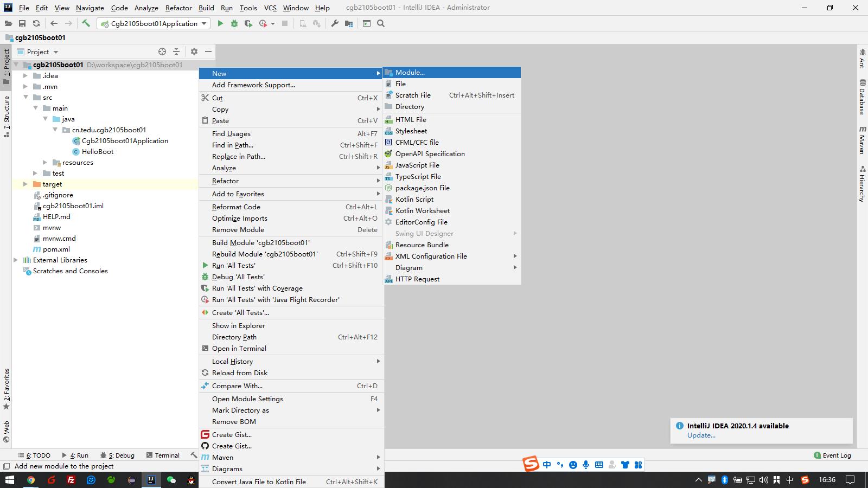868x488 pixels.
Task: Open the Database tool window on the right
Action: [862, 97]
